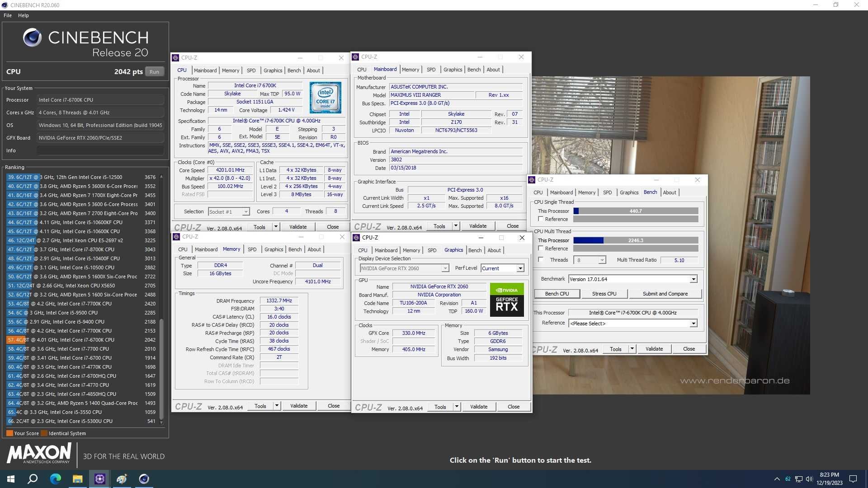868x488 pixels.
Task: Open Reference processor Please Select dropdown
Action: (693, 324)
